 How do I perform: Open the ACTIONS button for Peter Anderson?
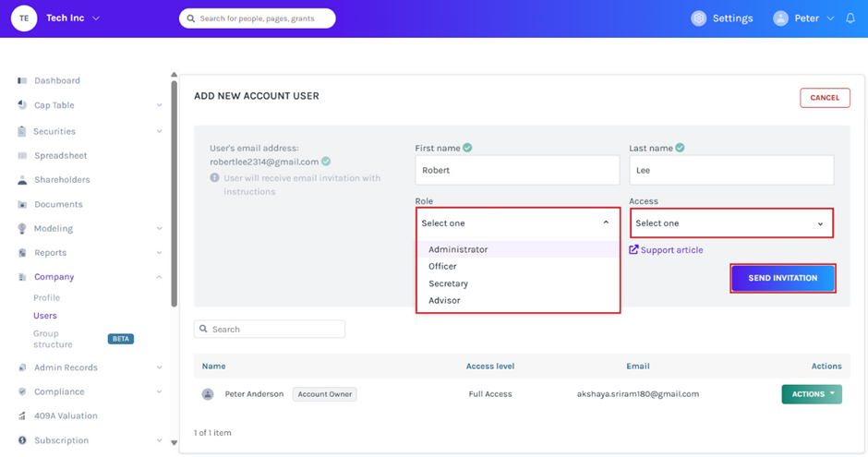[812, 394]
